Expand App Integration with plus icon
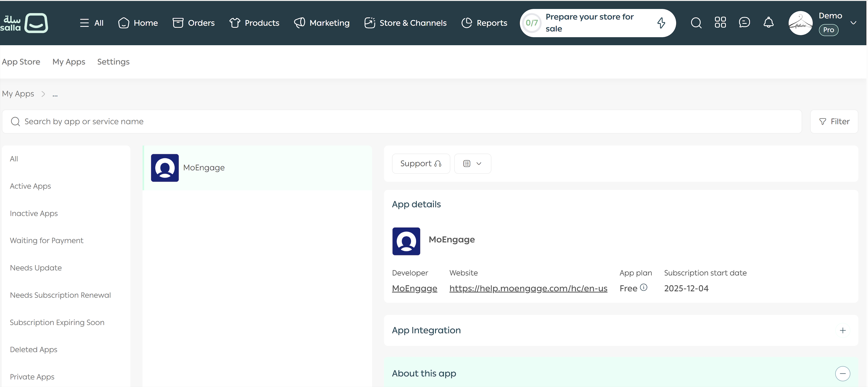This screenshot has width=868, height=387. pos(843,330)
